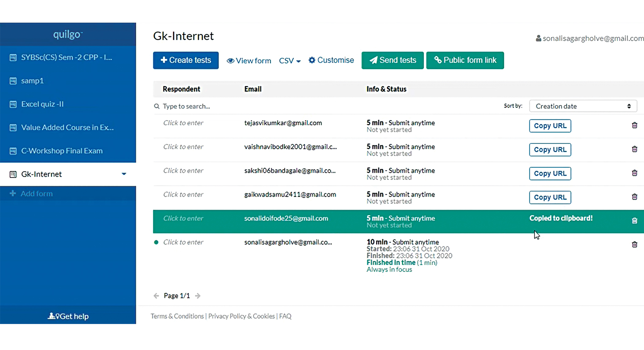Screen dimensions: 644x350
Task: Click the previous page arrow
Action: (x=156, y=296)
